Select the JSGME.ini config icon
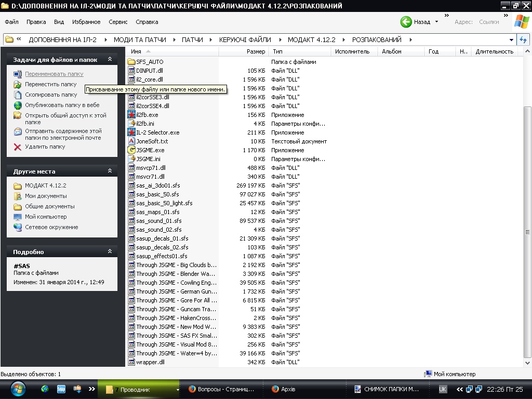The width and height of the screenshot is (532, 399). [x=131, y=159]
